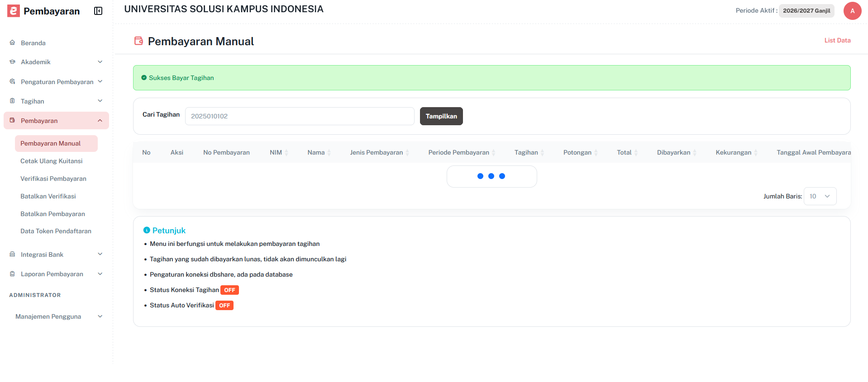Sort table by NIM column arrows

coord(286,153)
